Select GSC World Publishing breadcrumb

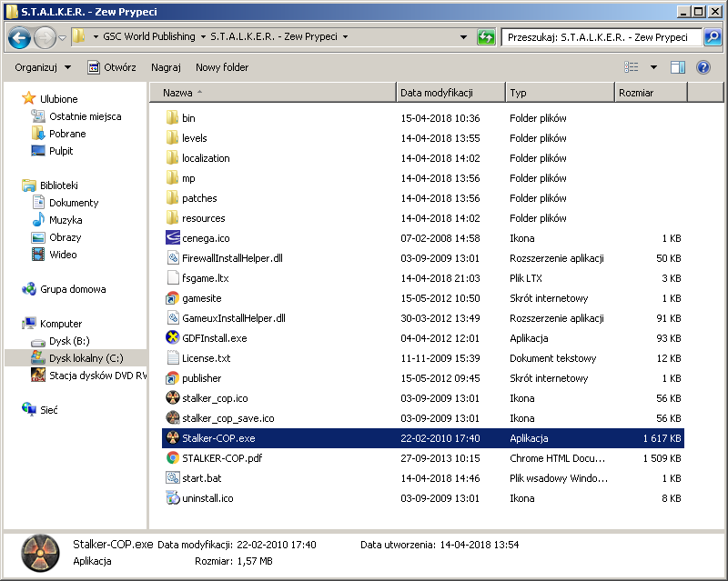click(149, 36)
